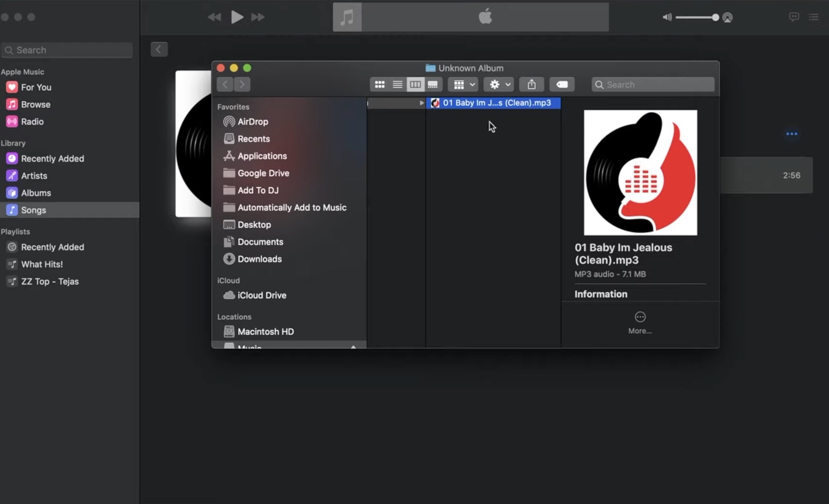The width and height of the screenshot is (829, 504).
Task: Click the 2:56 song row in Music
Action: click(766, 175)
